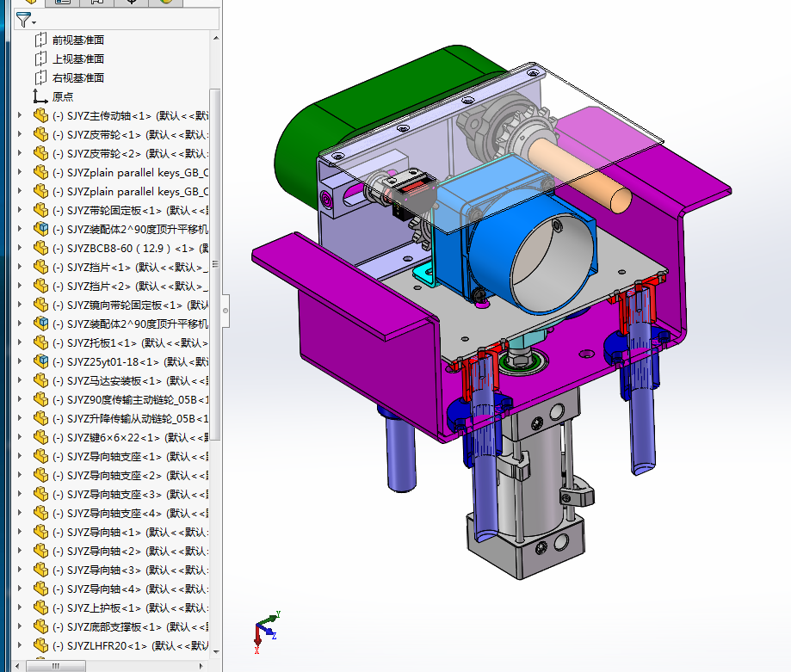Click part icon of SJYZ主传动轴<1>
Screen dimensions: 791x672
(x=40, y=115)
